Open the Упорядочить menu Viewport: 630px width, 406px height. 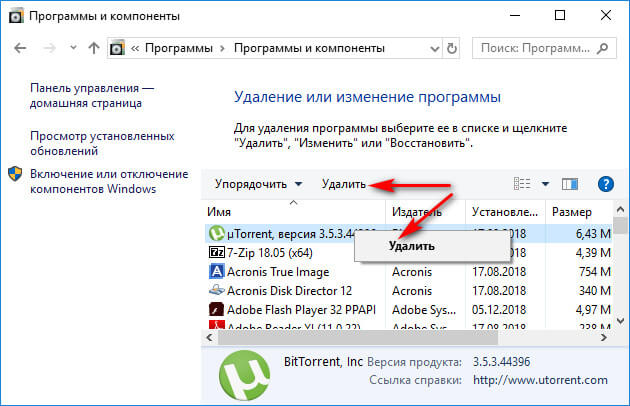[258, 184]
